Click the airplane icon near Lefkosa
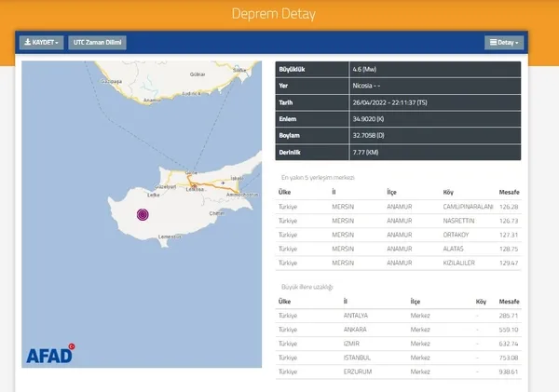The width and height of the screenshot is (559, 392). 223,182
